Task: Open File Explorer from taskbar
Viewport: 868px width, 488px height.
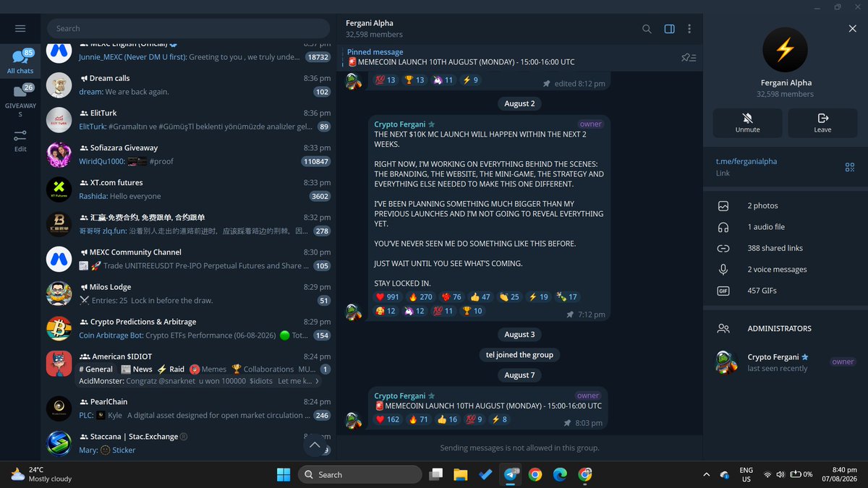Action: [x=461, y=474]
